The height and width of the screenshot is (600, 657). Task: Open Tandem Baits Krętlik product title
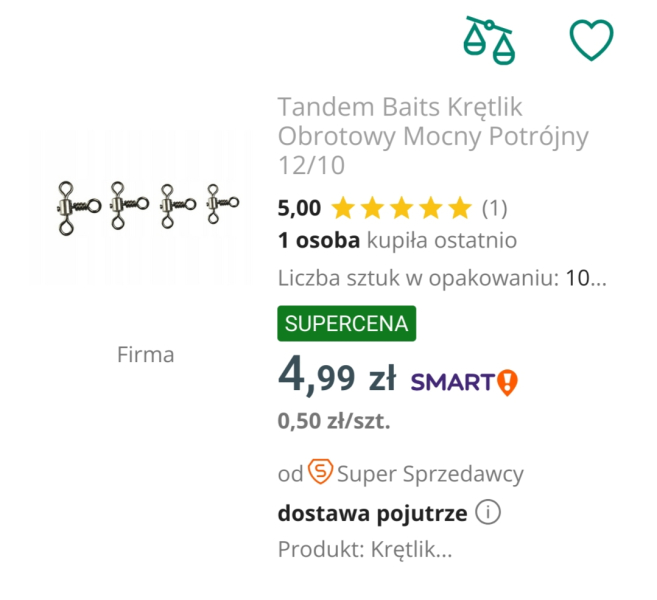[x=432, y=135]
